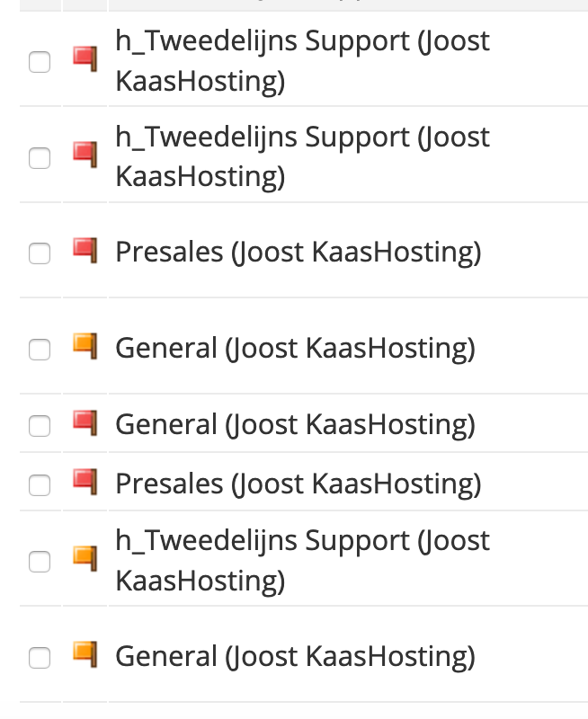The image size is (588, 719).
Task: Open the bottom General (Joost KaasHosting) entry
Action: (295, 656)
